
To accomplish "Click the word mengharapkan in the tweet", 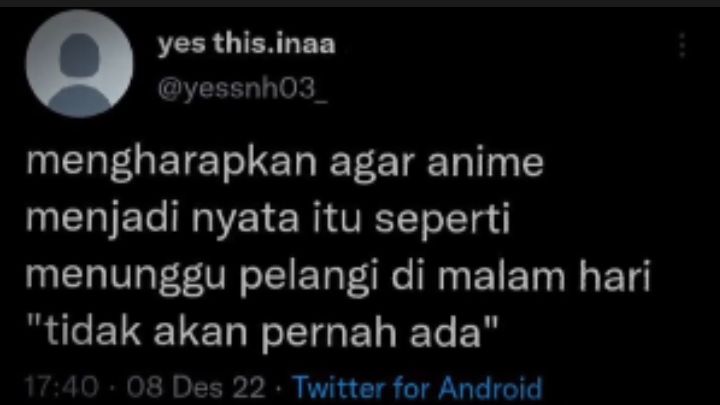I will click(x=171, y=163).
